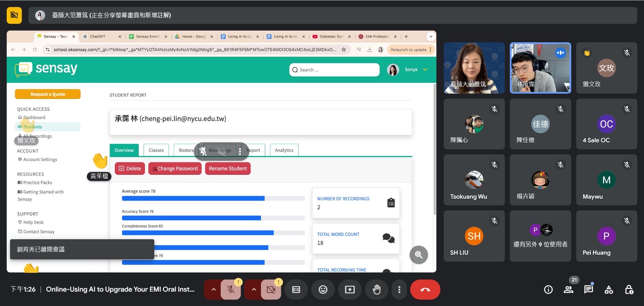Open more options three-dot menu
Image resolution: width=644 pixels, height=306 pixels.
tap(399, 290)
